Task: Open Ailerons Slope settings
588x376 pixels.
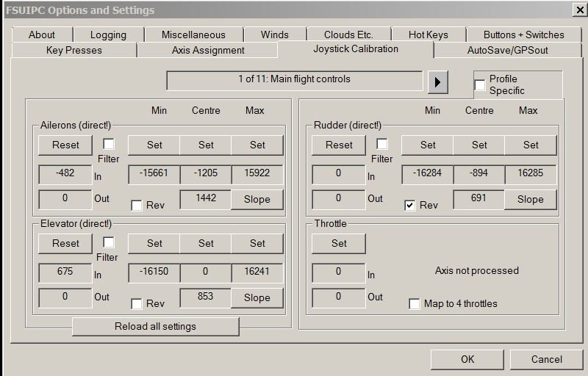Action: click(x=257, y=199)
